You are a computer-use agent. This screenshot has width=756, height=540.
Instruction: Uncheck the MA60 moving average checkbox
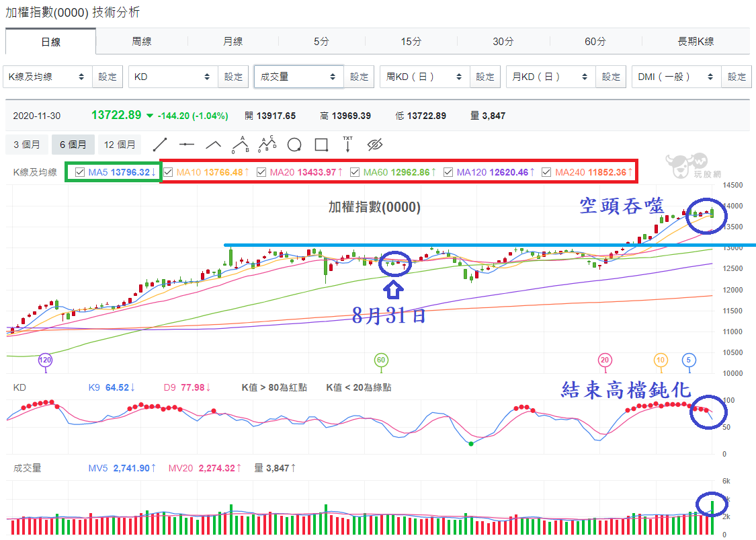pyautogui.click(x=355, y=172)
